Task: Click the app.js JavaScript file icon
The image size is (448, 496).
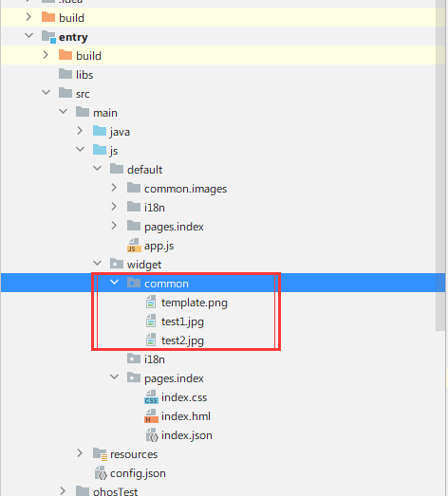Action: pos(134,246)
